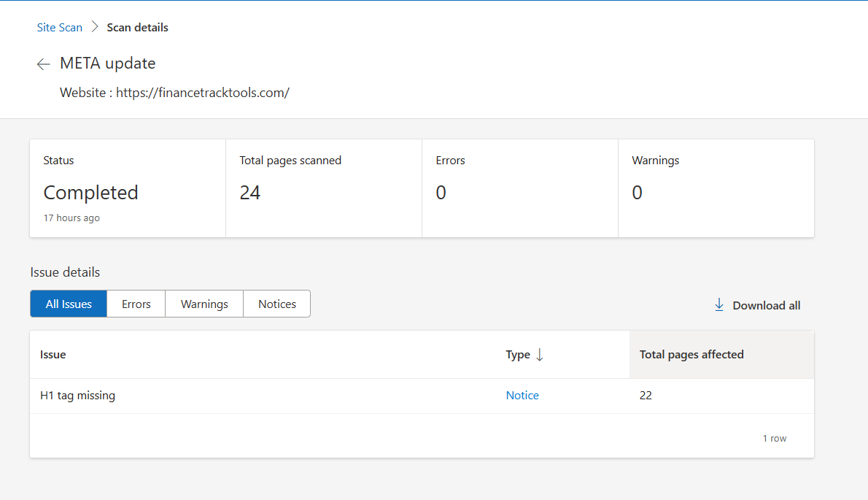The height and width of the screenshot is (500, 868).
Task: Click the Total pages affected header
Action: [x=691, y=355]
